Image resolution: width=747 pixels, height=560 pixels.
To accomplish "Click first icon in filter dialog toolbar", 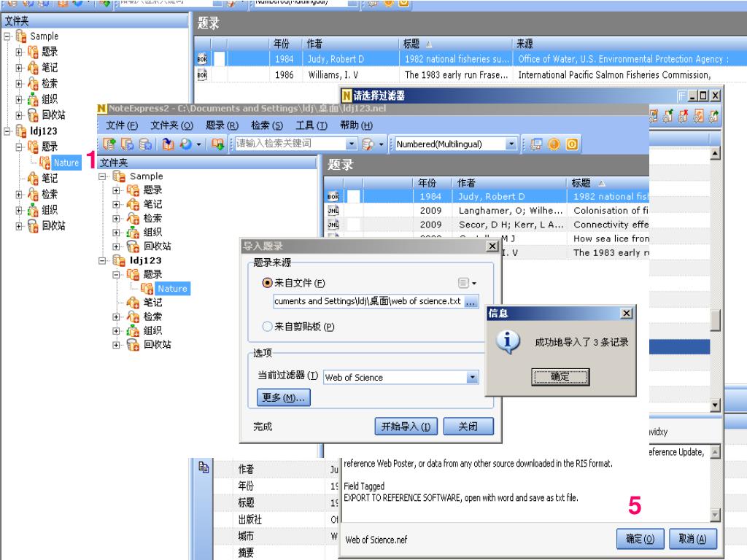I will [x=654, y=116].
